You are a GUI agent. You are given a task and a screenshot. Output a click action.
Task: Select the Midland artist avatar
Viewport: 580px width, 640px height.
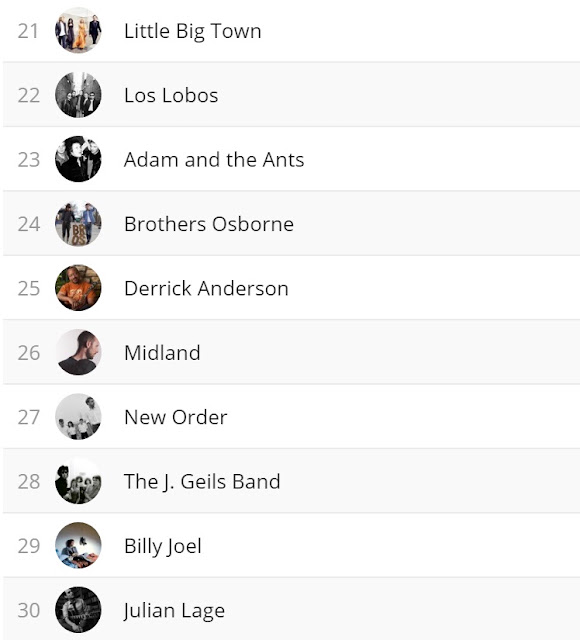click(x=78, y=352)
